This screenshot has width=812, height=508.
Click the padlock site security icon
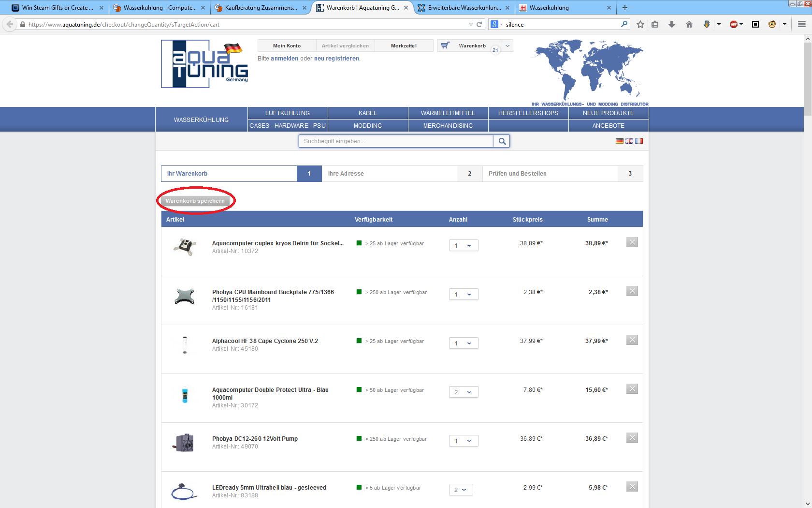(22, 24)
